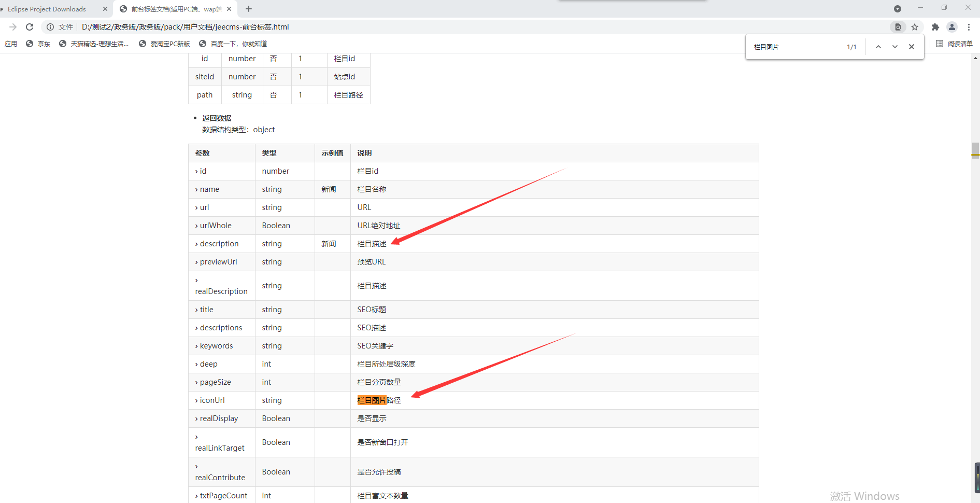Go to previous find result
The image size is (980, 503).
coord(878,47)
